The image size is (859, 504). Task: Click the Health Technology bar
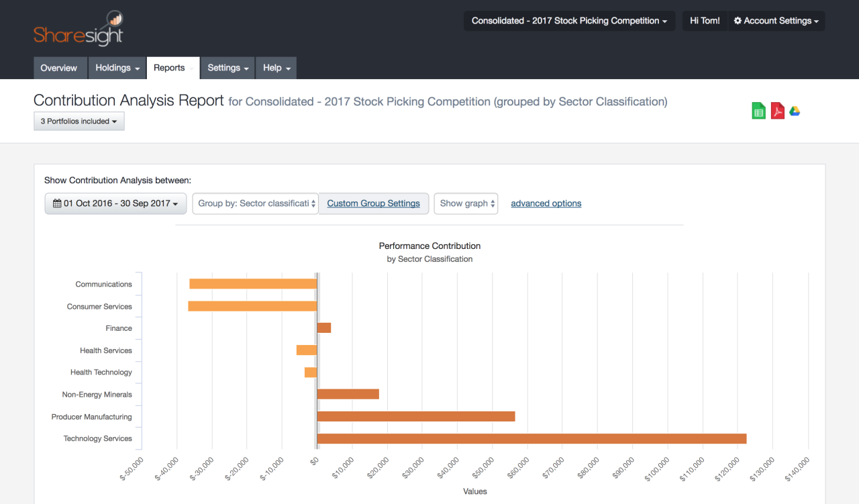(311, 372)
